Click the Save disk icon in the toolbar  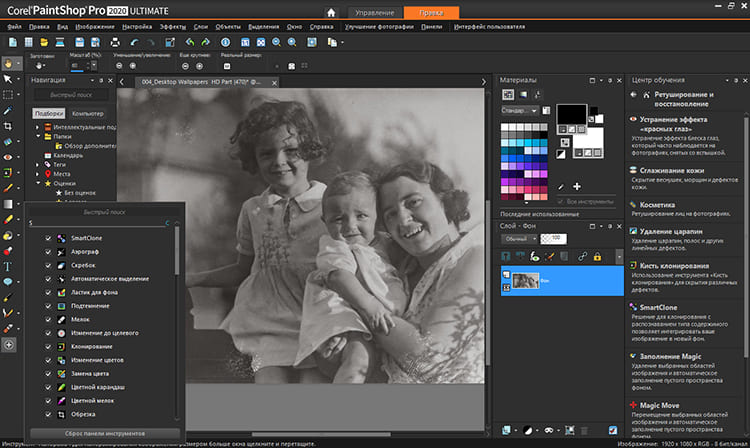coord(79,43)
